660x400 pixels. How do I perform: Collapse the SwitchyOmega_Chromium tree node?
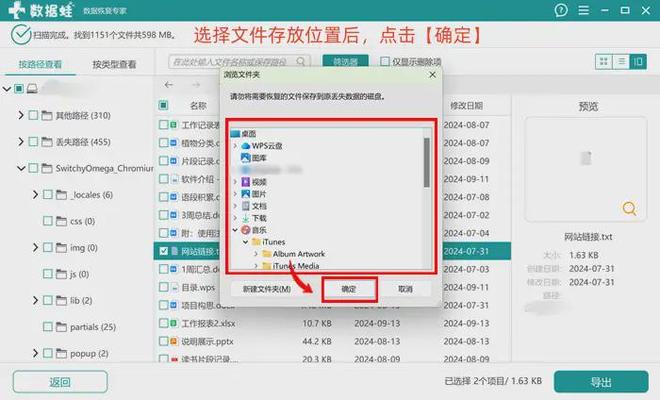coord(21,168)
